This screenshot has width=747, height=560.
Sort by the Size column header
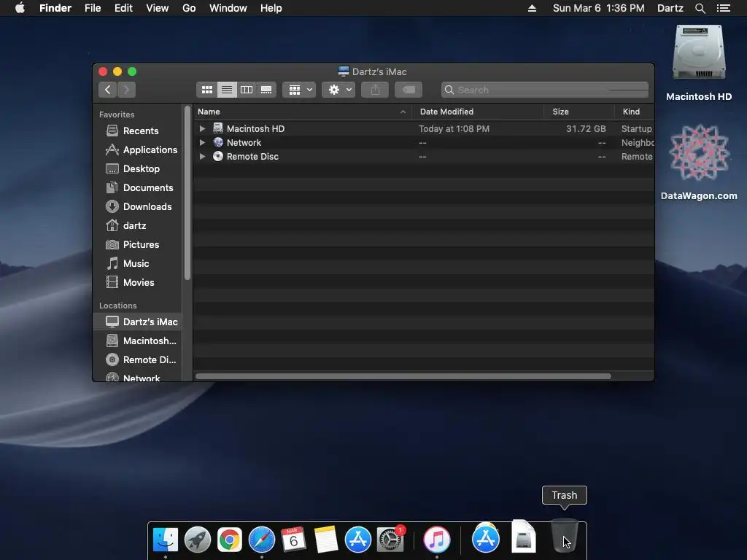click(x=579, y=112)
